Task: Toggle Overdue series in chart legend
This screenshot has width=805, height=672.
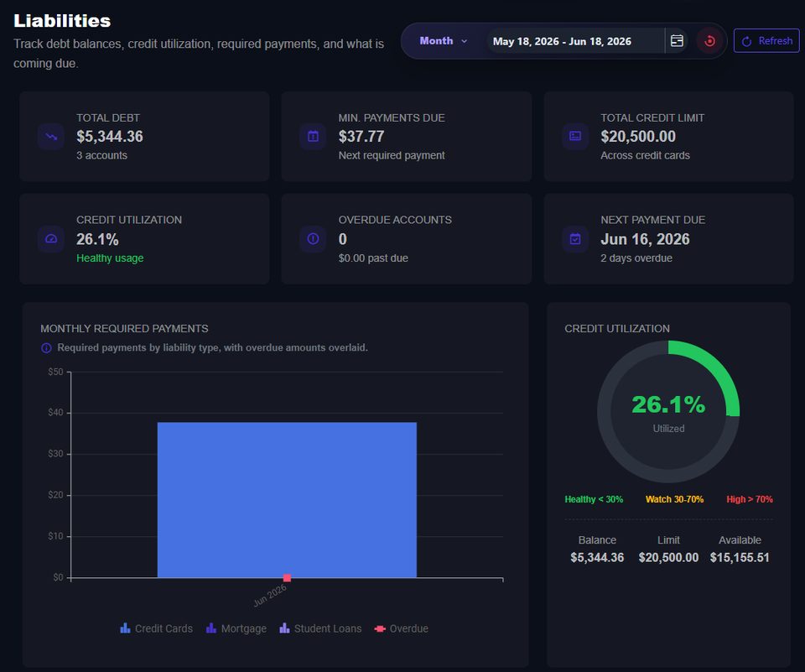Action: coord(402,628)
